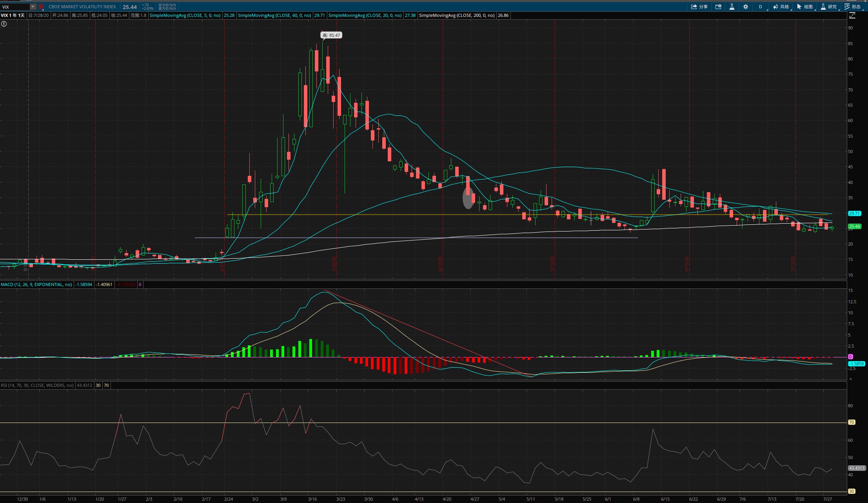Select SimpleMovingAvg (CLOSE, 20, 0, no) label

[365, 15]
